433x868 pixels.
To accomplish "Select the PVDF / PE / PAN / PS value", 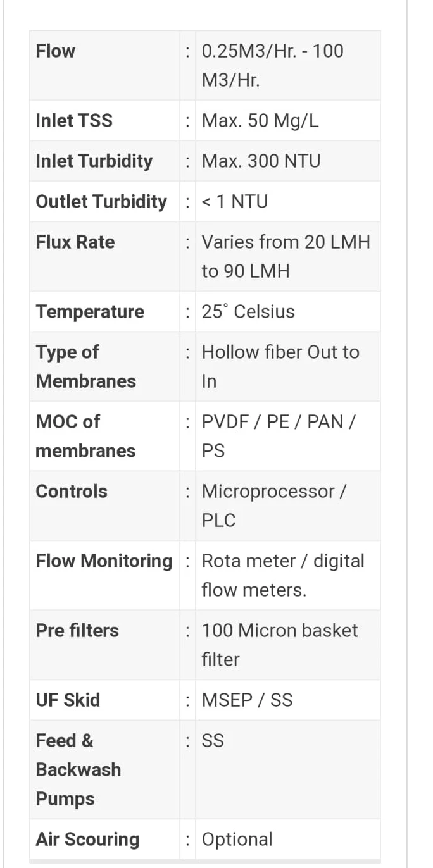I will (x=278, y=436).
